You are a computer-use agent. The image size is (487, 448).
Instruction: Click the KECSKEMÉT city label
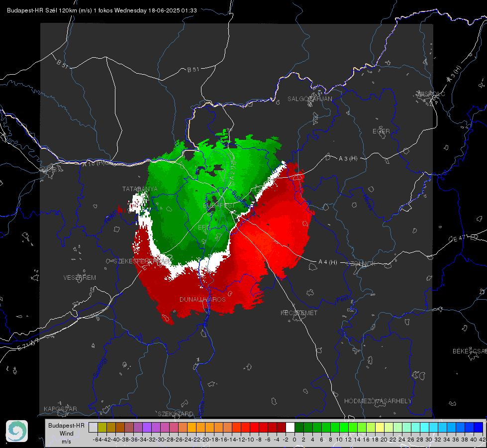[299, 313]
